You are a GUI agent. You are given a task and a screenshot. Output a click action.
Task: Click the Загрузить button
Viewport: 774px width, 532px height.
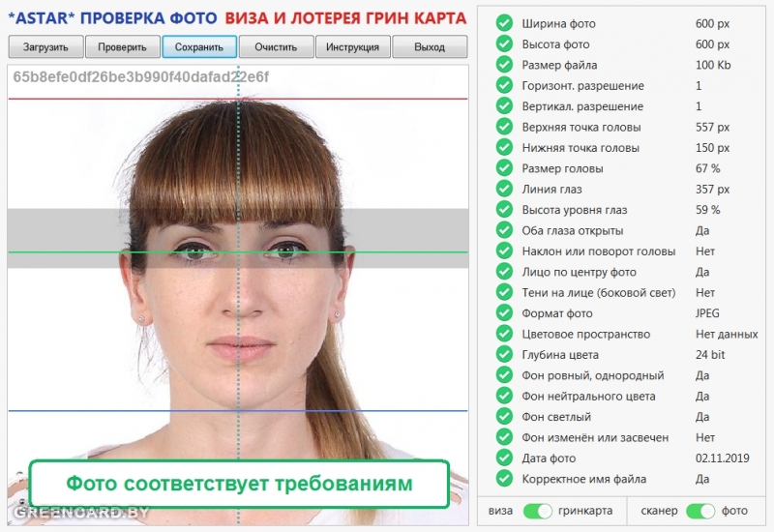pos(45,46)
